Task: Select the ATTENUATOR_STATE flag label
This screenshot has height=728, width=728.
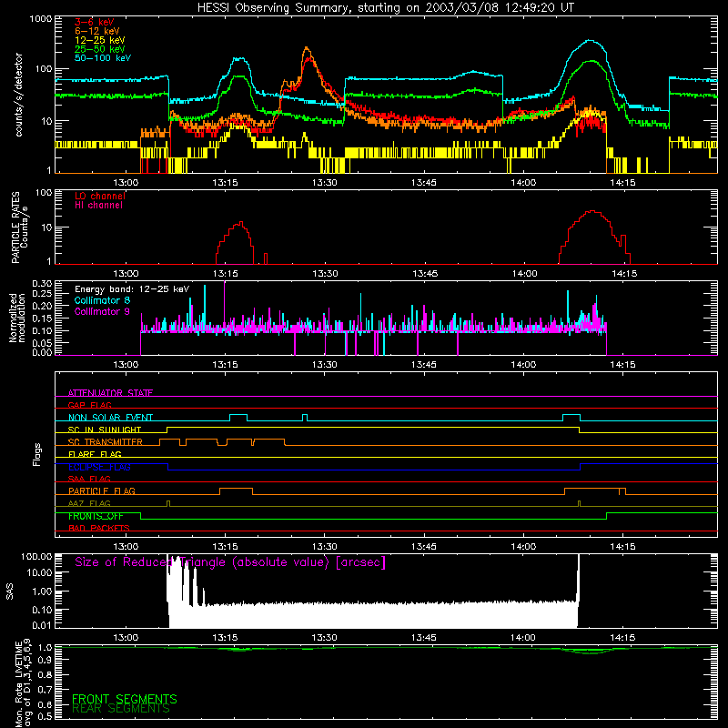Action: [x=110, y=393]
